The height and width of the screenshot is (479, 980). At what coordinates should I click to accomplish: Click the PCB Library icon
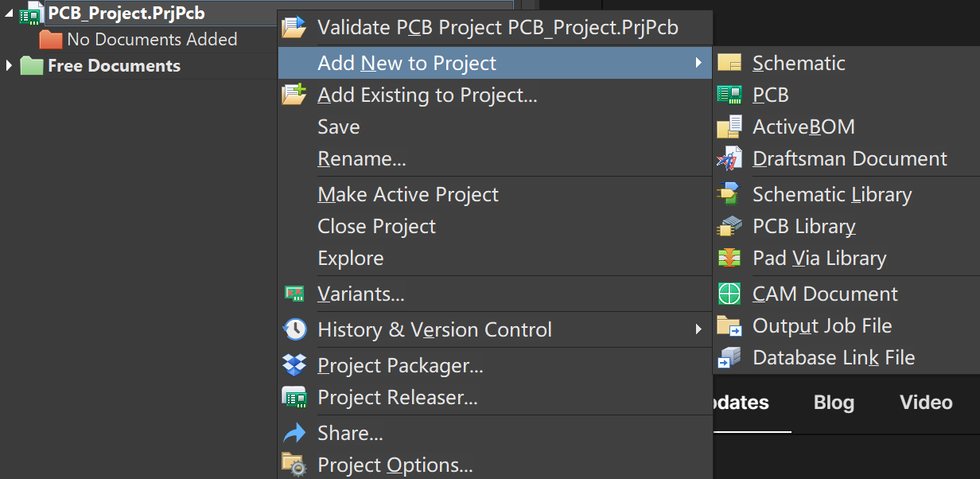click(x=729, y=227)
